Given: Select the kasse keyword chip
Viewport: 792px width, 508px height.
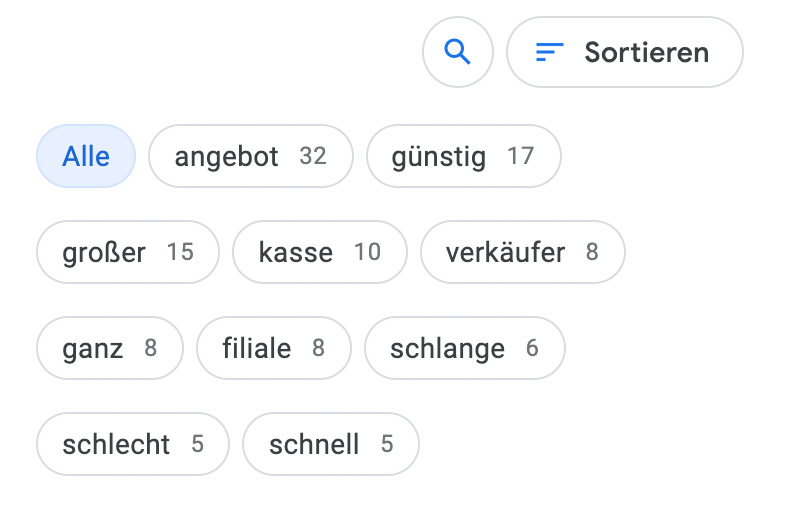Looking at the screenshot, I should 320,252.
